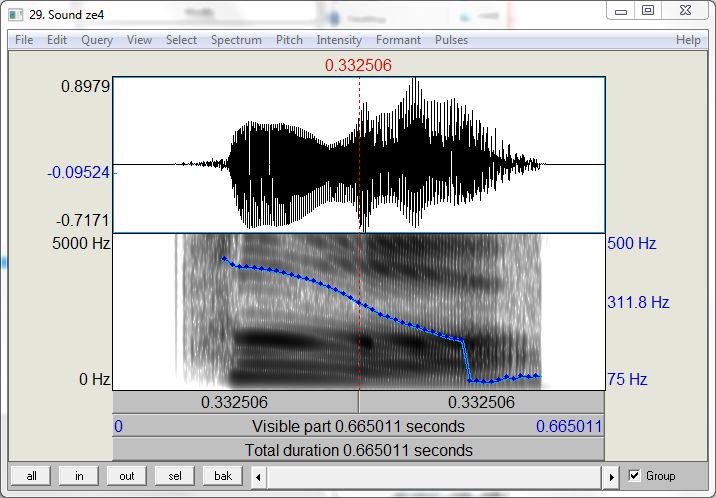Click the 'sel' zoom button
This screenshot has width=716, height=498.
coord(174,476)
